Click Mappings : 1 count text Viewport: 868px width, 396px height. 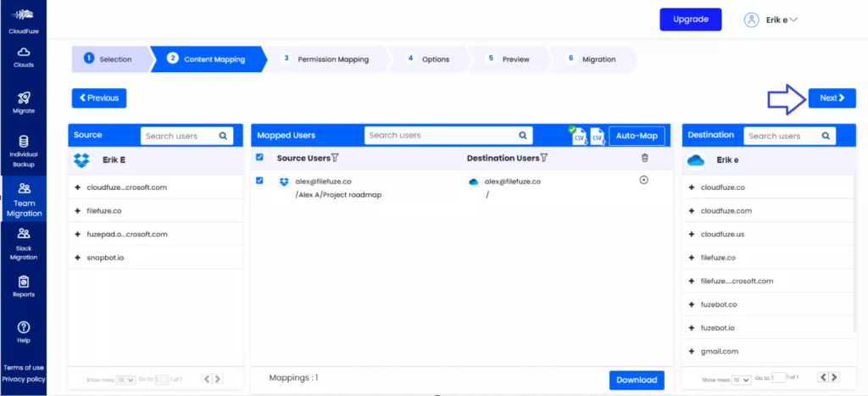pyautogui.click(x=293, y=378)
